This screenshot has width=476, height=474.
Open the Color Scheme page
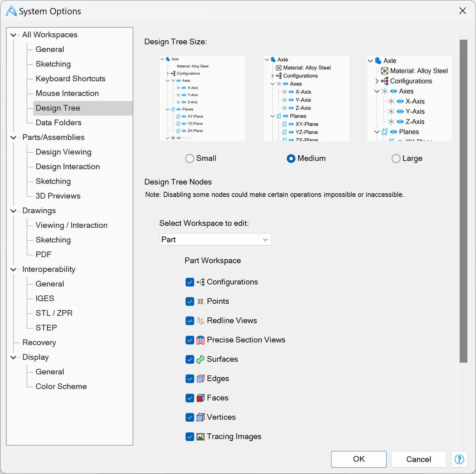61,386
